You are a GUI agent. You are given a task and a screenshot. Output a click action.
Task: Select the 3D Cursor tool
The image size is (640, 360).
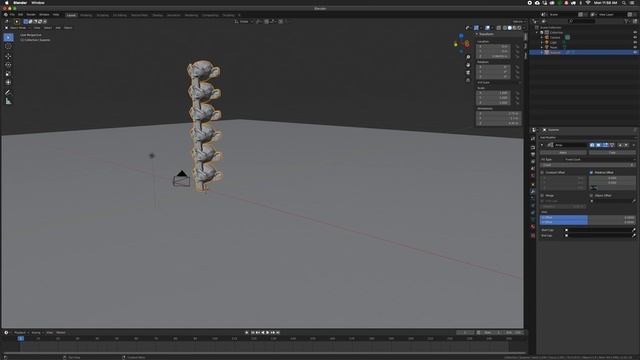pyautogui.click(x=8, y=47)
